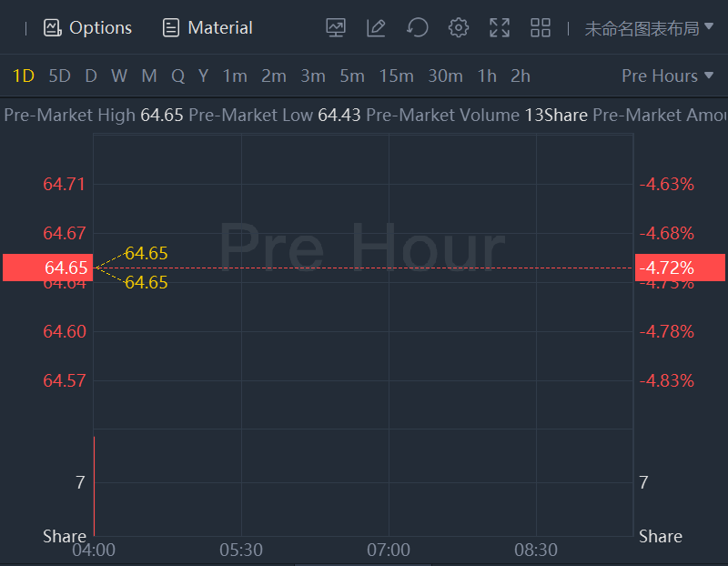The height and width of the screenshot is (566, 728).
Task: Click the refresh chart icon
Action: tap(418, 28)
